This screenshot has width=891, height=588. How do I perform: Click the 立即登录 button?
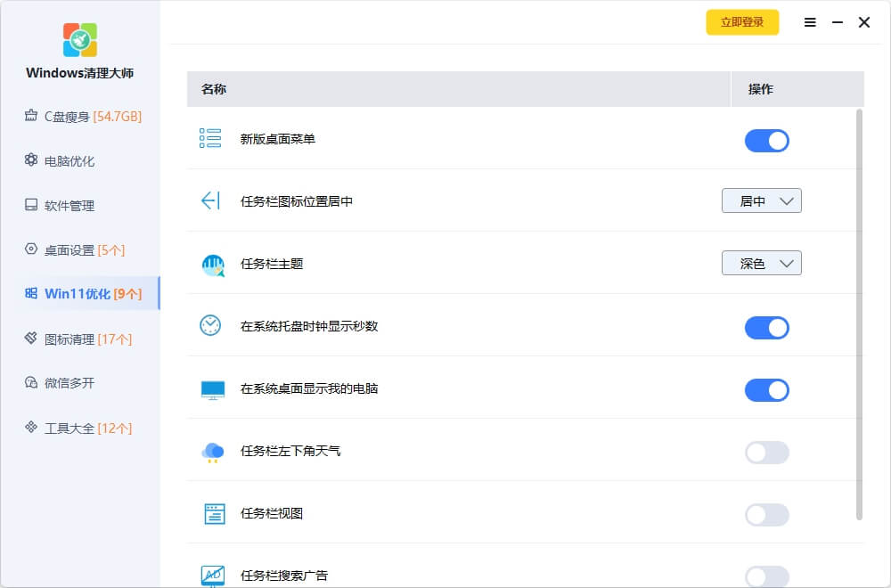coord(742,22)
